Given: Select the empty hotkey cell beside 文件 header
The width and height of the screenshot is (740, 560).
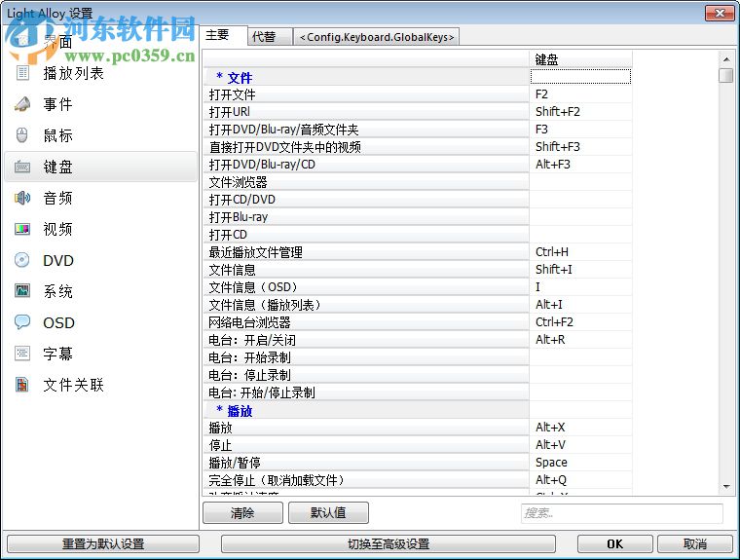Looking at the screenshot, I should (x=580, y=77).
